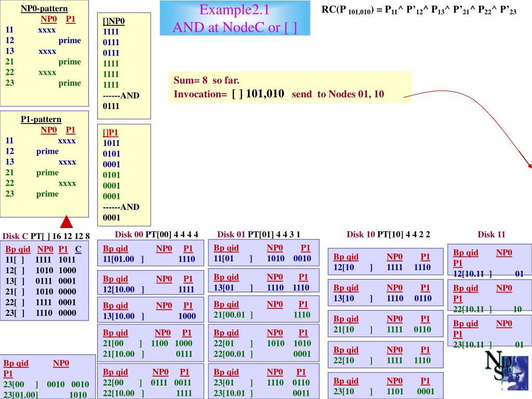Click the '[]NP0' column heading
532x399 pixels.
click(x=114, y=21)
